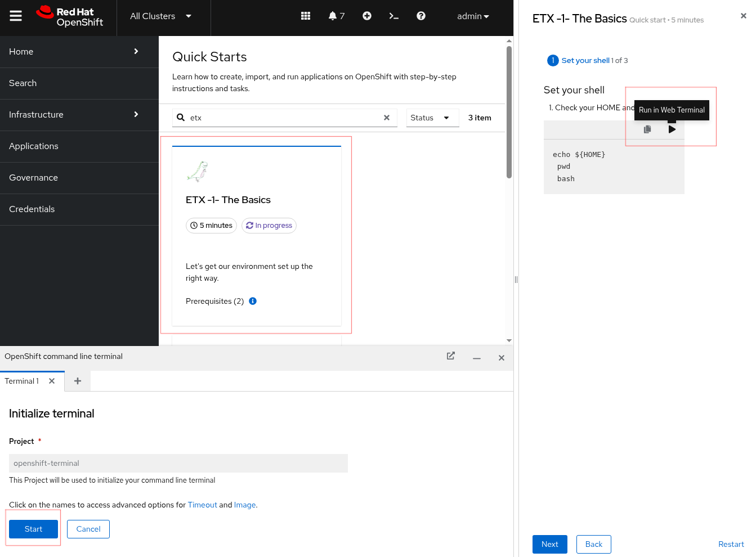Expand the All Clusters dropdown
Screen dimensions: 756x557
(x=161, y=16)
